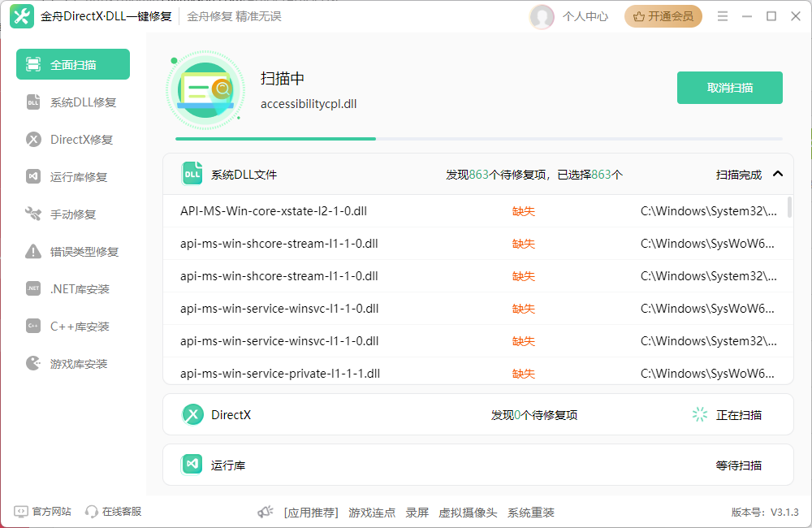The width and height of the screenshot is (812, 528).
Task: Click the api-ms-win-service-private-l1-1-1.dll file name
Action: [x=280, y=374]
